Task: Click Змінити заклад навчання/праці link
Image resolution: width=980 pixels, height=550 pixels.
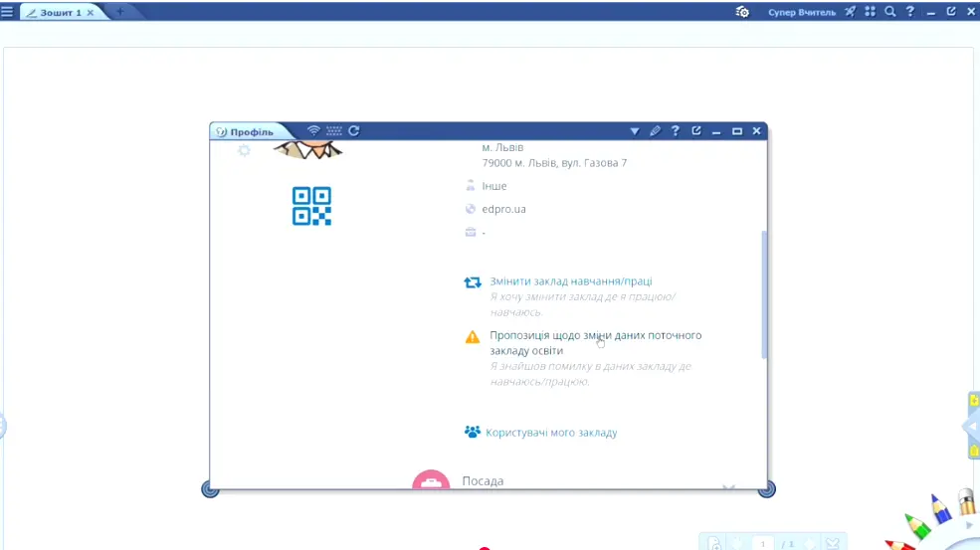Action: (x=570, y=281)
